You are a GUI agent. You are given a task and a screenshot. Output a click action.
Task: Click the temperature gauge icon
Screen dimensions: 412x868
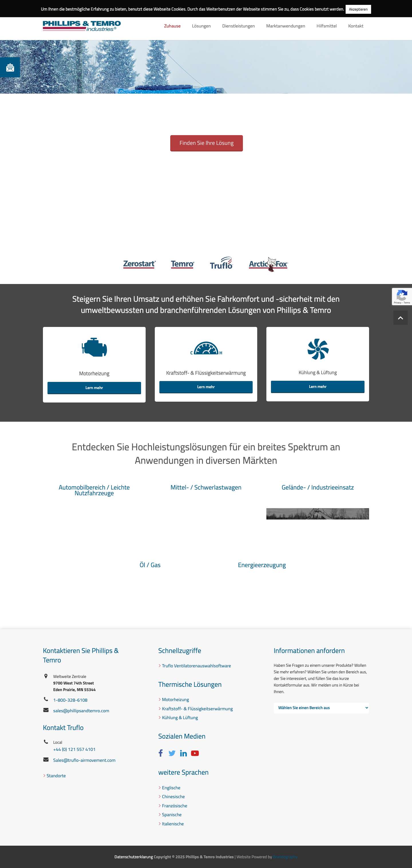[x=206, y=348]
